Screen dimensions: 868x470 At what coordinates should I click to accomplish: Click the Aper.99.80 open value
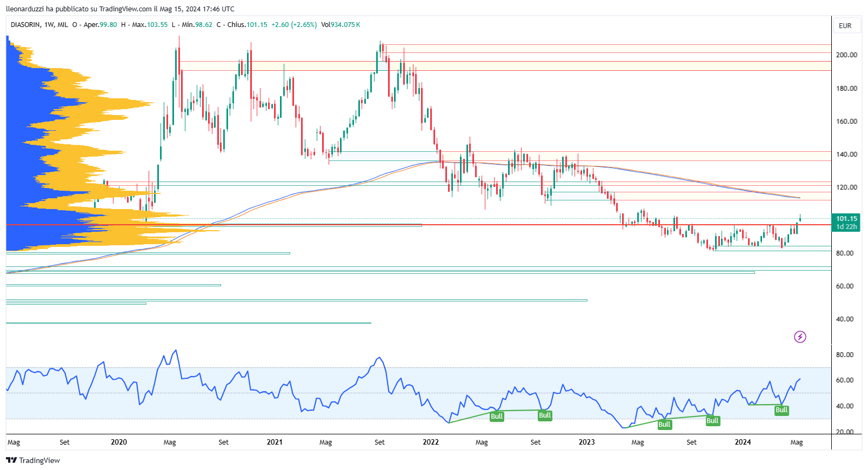[101, 25]
